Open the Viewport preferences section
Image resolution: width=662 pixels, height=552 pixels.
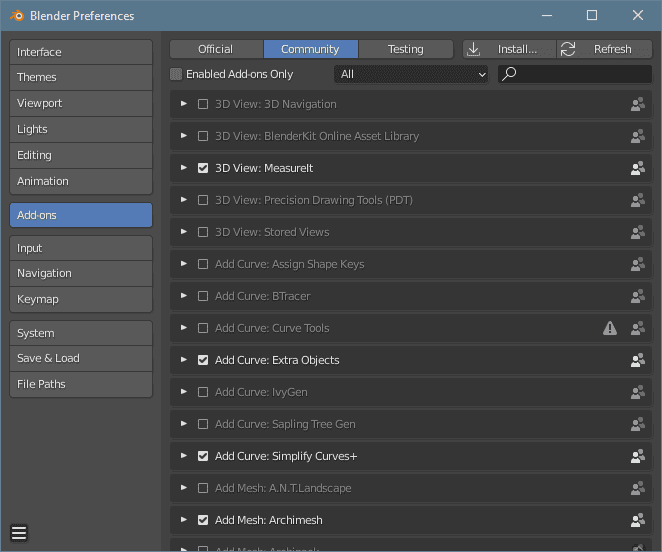point(81,103)
